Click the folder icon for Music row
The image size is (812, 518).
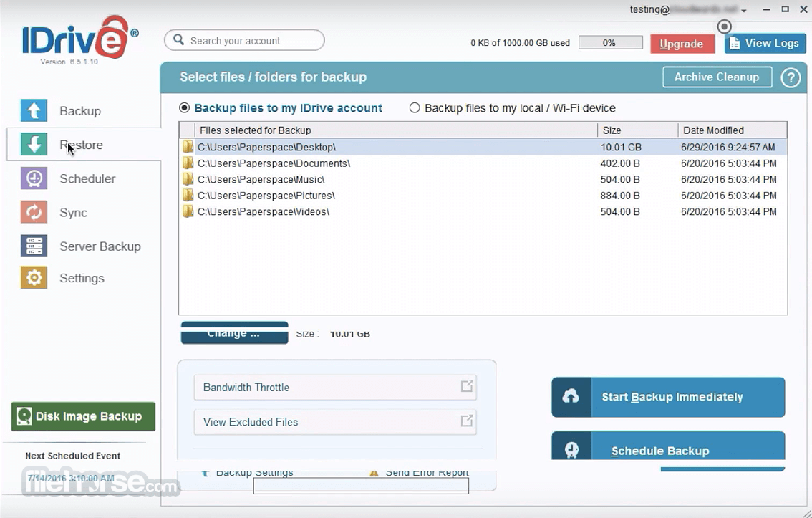[x=188, y=179]
